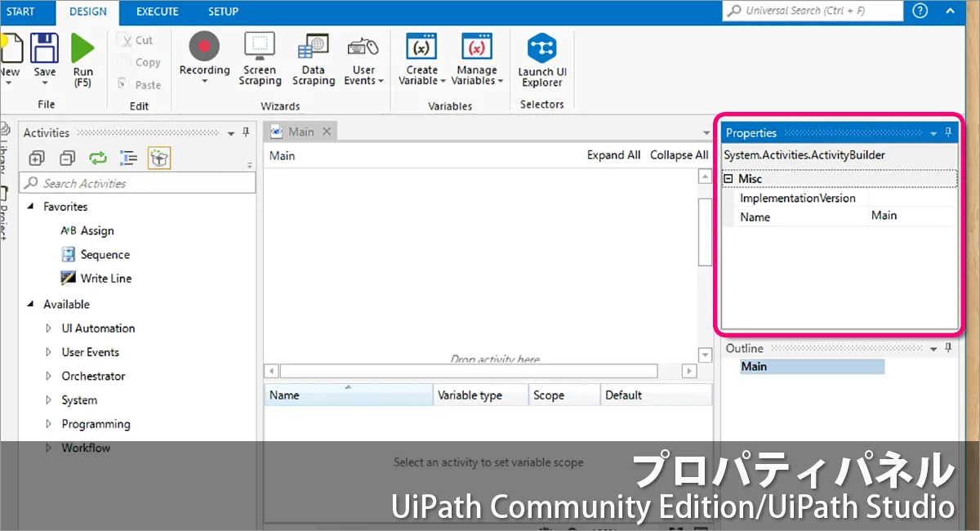Open Properties panel options arrow
The image size is (980, 531).
point(933,133)
